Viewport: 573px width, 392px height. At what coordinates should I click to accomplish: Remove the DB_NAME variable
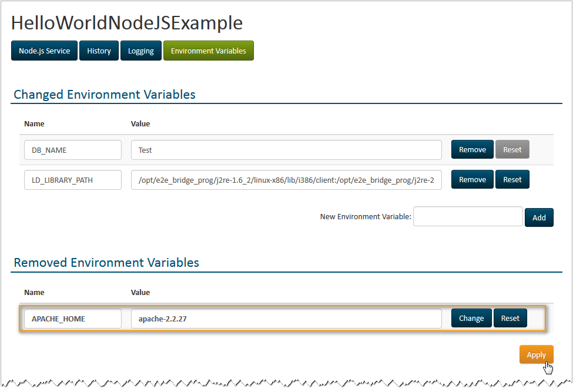pos(473,150)
